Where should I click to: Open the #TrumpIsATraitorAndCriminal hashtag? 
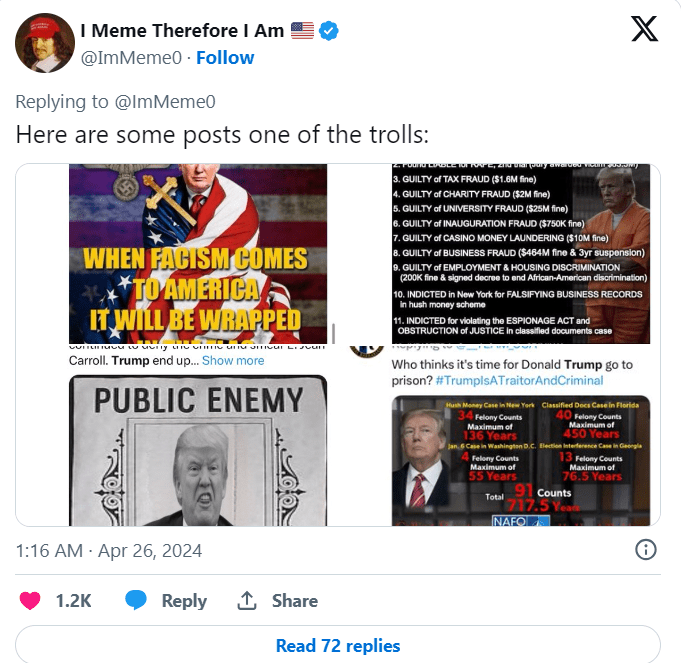point(519,381)
